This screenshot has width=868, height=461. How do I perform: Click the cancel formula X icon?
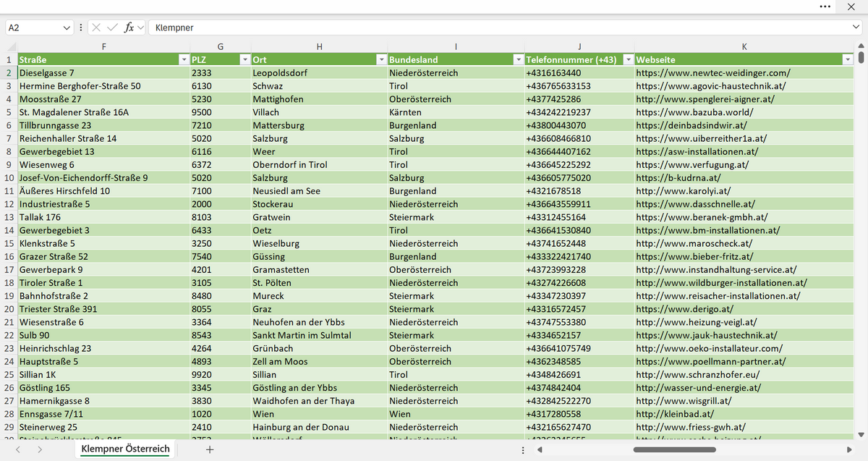coord(97,28)
